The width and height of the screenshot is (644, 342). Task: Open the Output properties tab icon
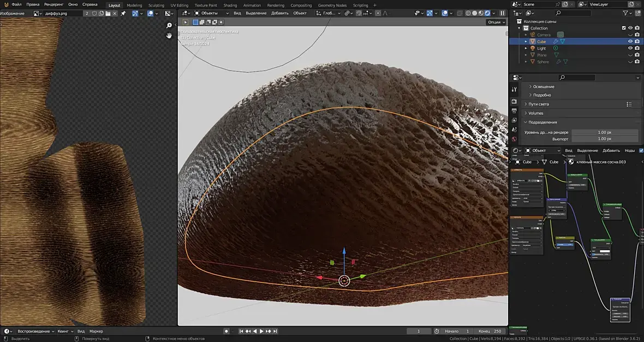pyautogui.click(x=514, y=111)
